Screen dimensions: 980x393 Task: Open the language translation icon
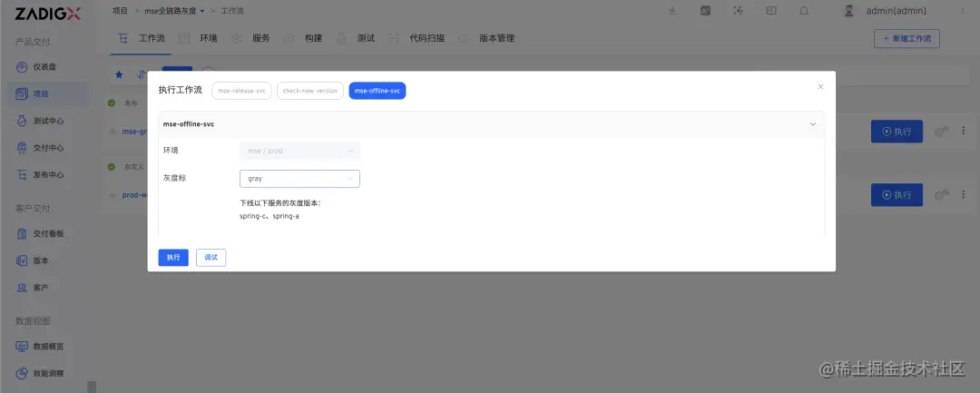(705, 11)
